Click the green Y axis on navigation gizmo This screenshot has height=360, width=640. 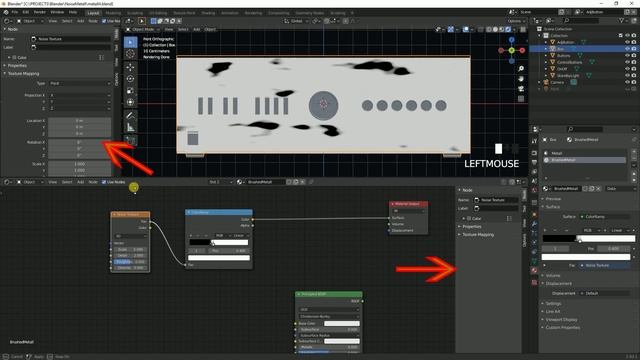[511, 50]
